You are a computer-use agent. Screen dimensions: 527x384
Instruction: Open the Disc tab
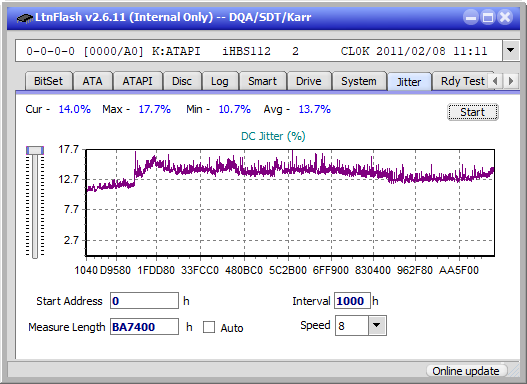click(x=182, y=81)
